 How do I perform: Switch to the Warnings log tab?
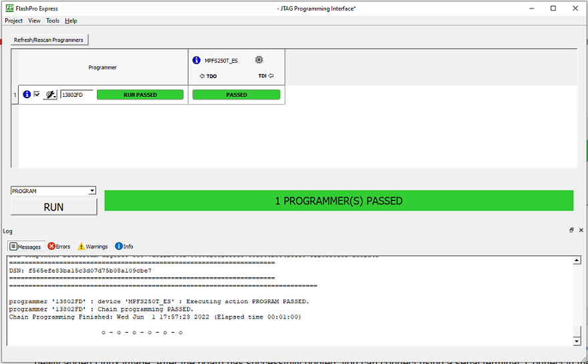click(x=93, y=246)
